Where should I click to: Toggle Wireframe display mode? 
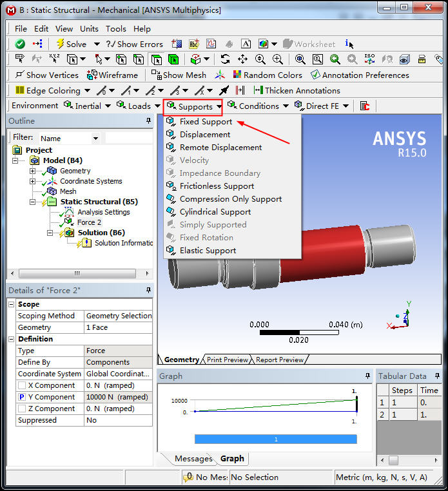tap(113, 75)
